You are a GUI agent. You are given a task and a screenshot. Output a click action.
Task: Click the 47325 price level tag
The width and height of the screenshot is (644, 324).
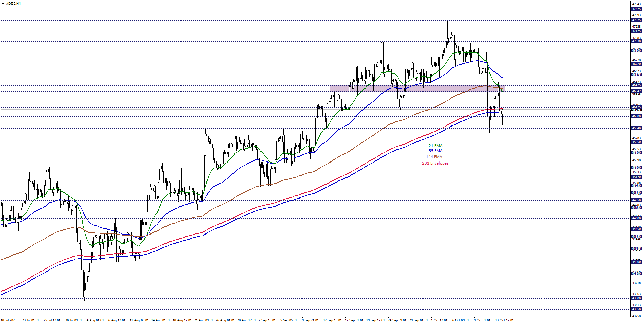636,20
